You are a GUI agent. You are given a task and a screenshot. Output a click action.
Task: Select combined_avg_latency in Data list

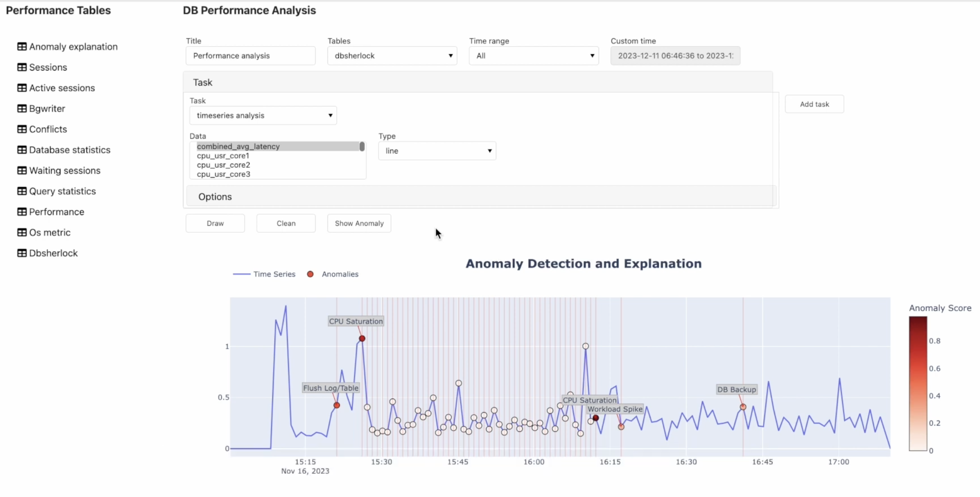tap(278, 146)
